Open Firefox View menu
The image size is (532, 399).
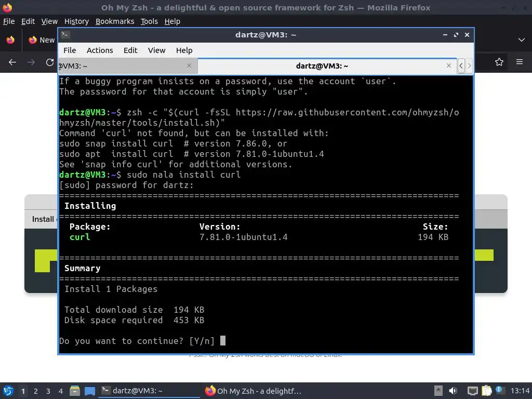pyautogui.click(x=49, y=21)
